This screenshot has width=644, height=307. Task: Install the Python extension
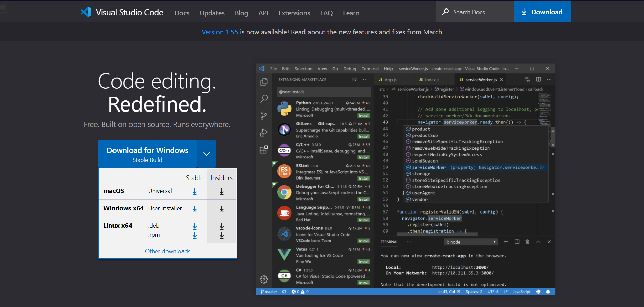pyautogui.click(x=364, y=116)
